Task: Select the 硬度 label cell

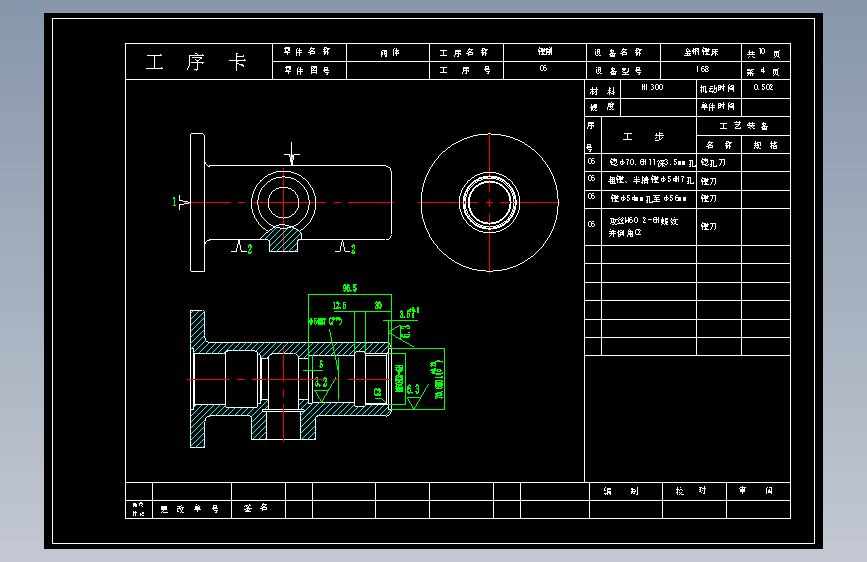Action: (603, 107)
